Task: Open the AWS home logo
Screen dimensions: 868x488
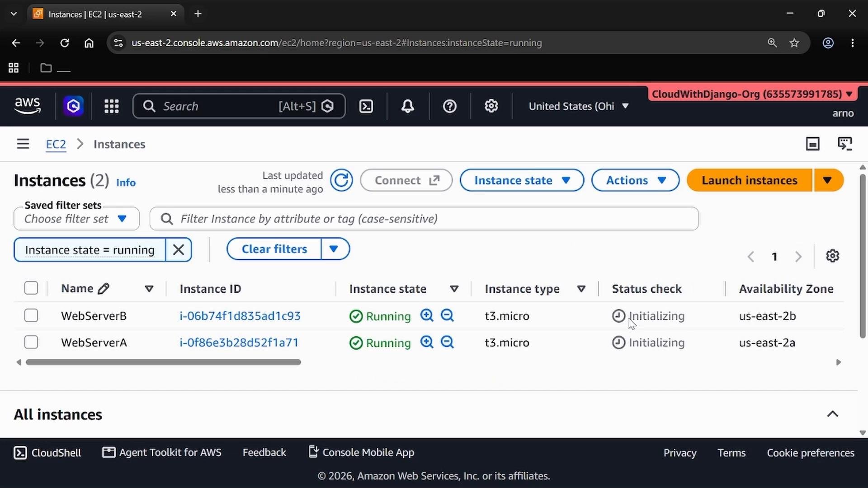Action: tap(28, 106)
